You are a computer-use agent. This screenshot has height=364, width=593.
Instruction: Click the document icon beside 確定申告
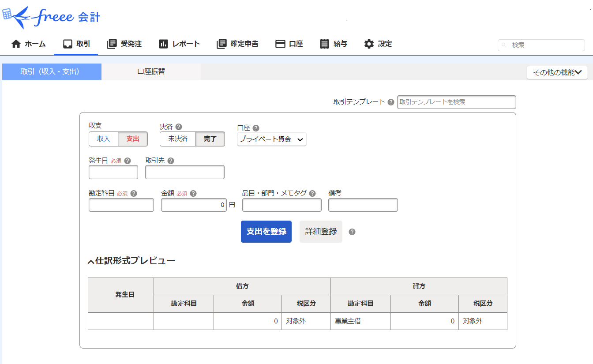point(221,44)
